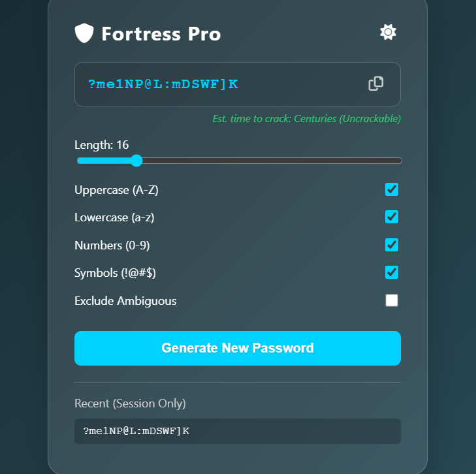Click the generated password text in the display box
Image resolution: width=476 pixels, height=474 pixels.
[x=163, y=84]
